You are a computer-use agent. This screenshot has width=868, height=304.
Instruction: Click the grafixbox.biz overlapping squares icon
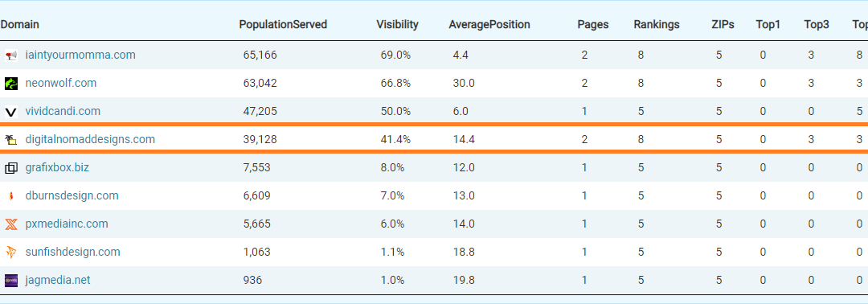pyautogui.click(x=11, y=168)
